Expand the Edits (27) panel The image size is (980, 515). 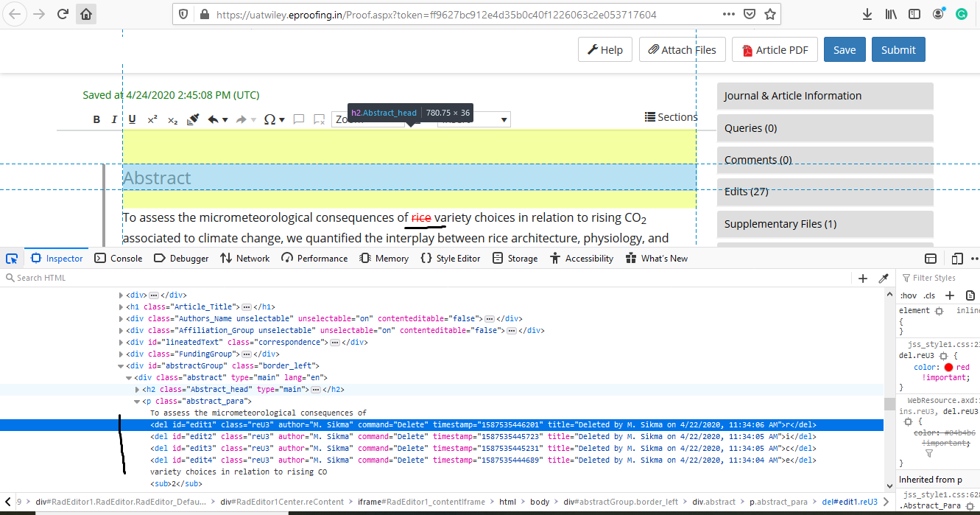[825, 192]
